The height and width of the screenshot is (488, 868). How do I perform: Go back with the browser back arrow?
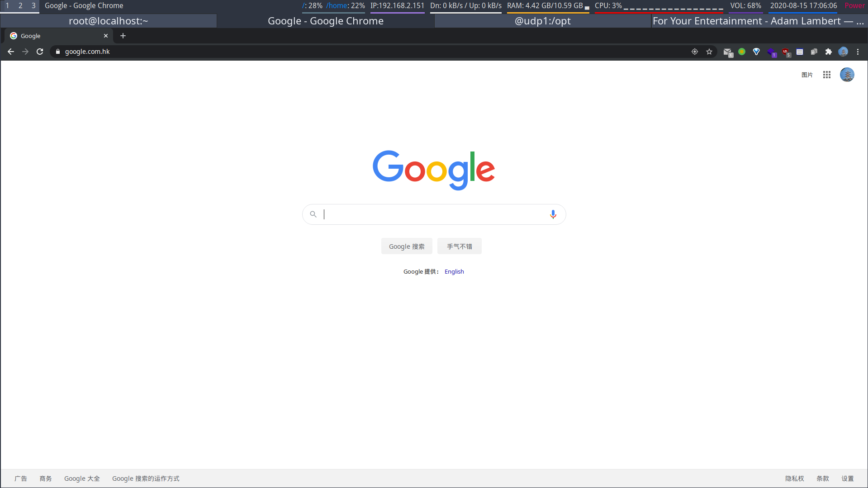pyautogui.click(x=11, y=52)
